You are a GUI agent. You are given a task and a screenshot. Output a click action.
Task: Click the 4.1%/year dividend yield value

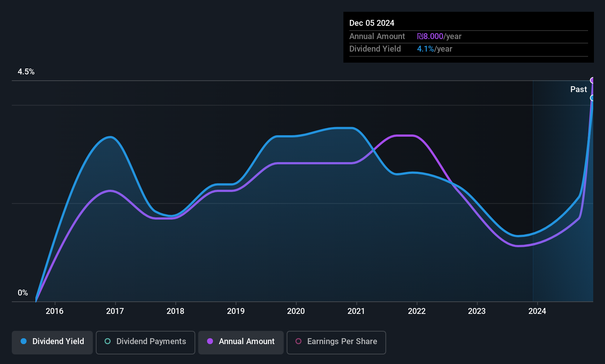[434, 49]
